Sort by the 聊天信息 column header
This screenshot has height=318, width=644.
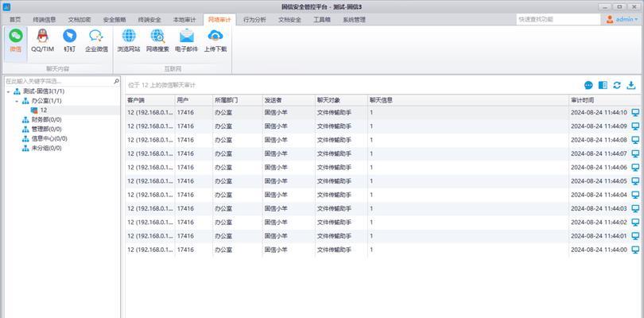[468, 100]
